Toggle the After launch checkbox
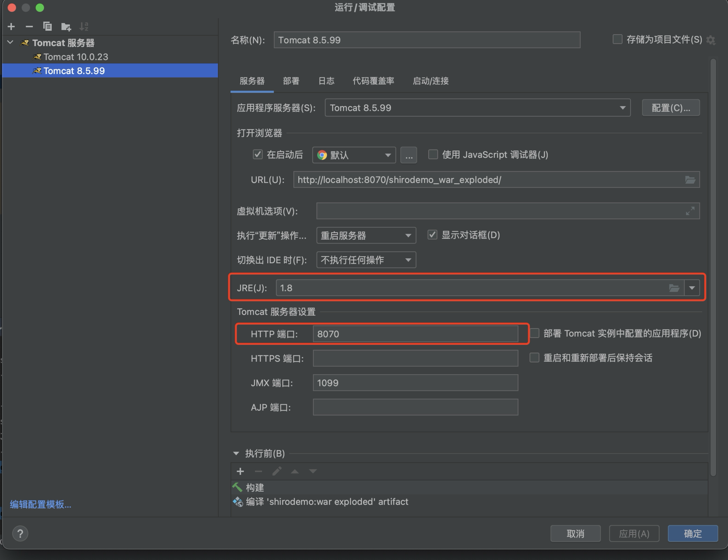 pyautogui.click(x=258, y=154)
